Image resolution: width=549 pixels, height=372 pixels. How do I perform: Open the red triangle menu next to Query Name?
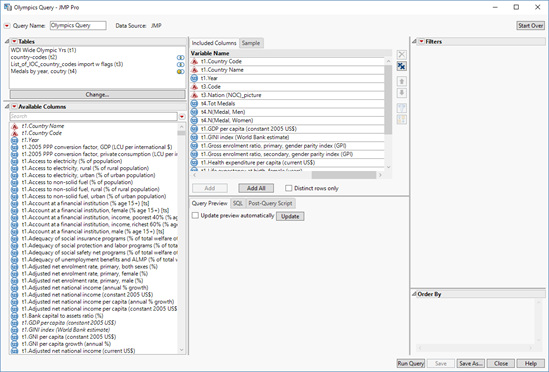(x=7, y=26)
